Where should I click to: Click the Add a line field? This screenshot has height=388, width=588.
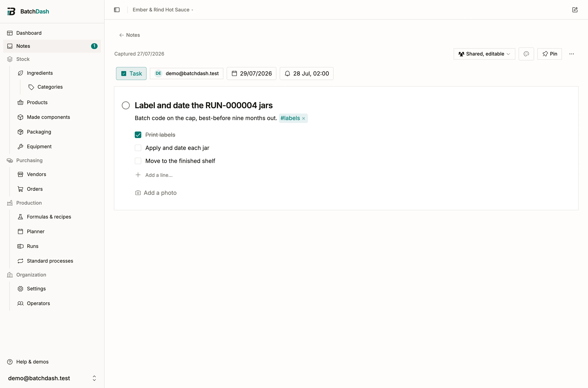(159, 175)
